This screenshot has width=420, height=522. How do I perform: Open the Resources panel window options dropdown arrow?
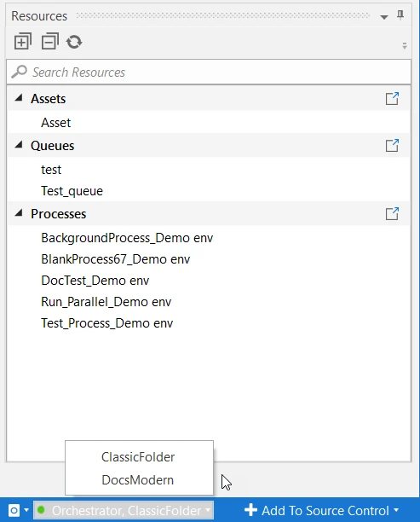[x=384, y=17]
